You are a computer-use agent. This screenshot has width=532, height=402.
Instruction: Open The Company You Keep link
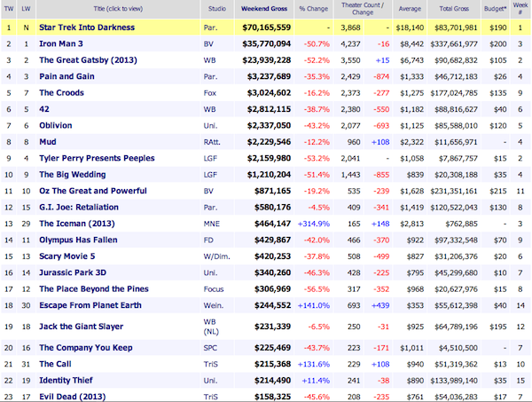[x=86, y=348]
